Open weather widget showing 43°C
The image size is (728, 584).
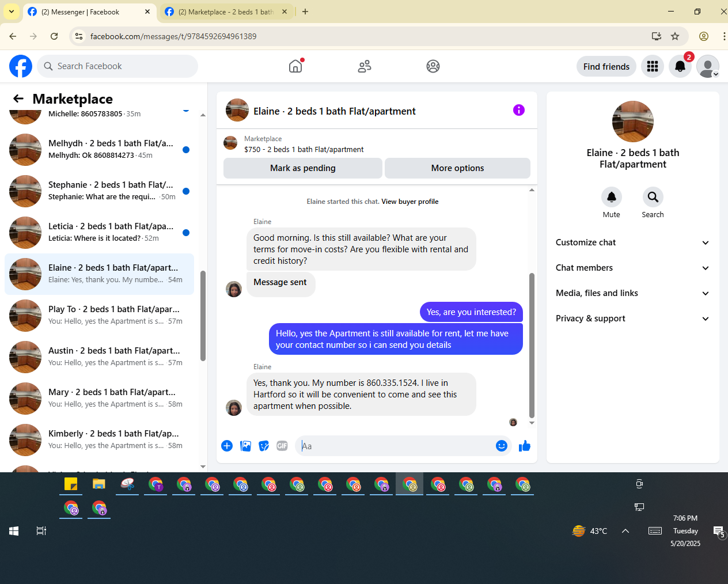[x=590, y=531]
